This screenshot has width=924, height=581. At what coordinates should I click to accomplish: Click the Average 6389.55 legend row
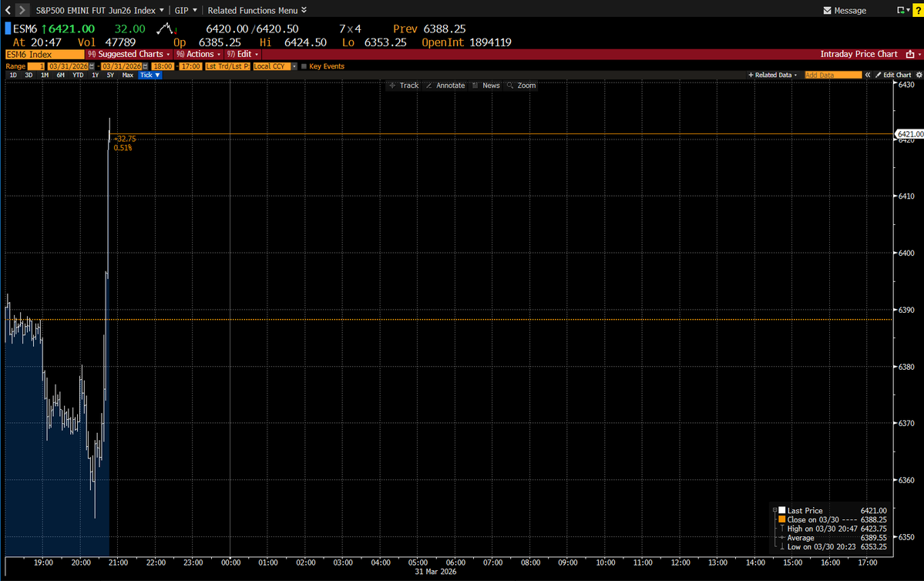coord(832,538)
